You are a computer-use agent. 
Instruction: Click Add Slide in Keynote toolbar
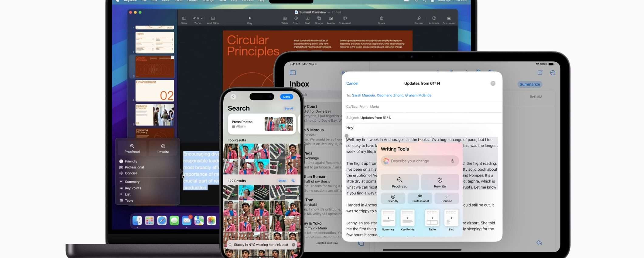click(x=213, y=20)
